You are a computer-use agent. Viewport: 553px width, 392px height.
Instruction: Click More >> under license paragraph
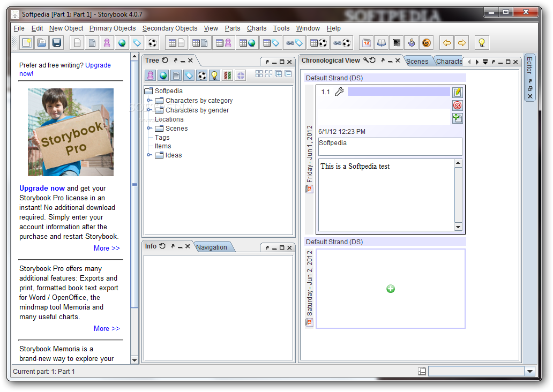(x=107, y=248)
